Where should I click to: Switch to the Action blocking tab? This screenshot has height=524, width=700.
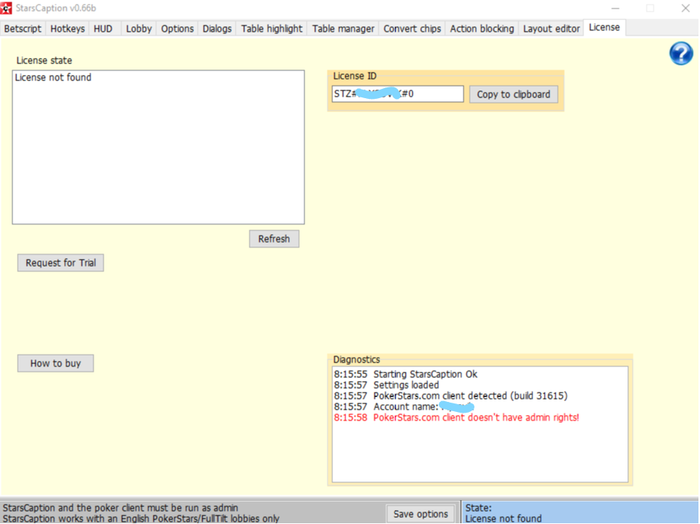click(482, 29)
